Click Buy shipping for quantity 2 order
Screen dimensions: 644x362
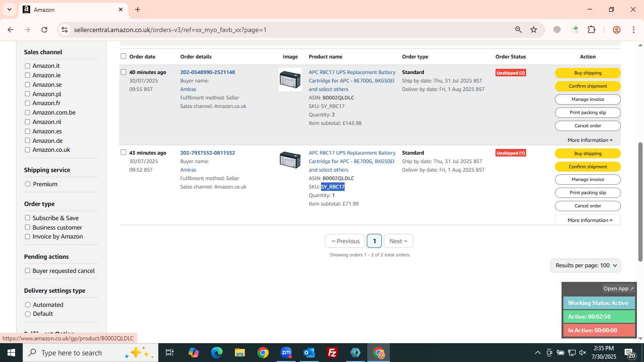[588, 73]
